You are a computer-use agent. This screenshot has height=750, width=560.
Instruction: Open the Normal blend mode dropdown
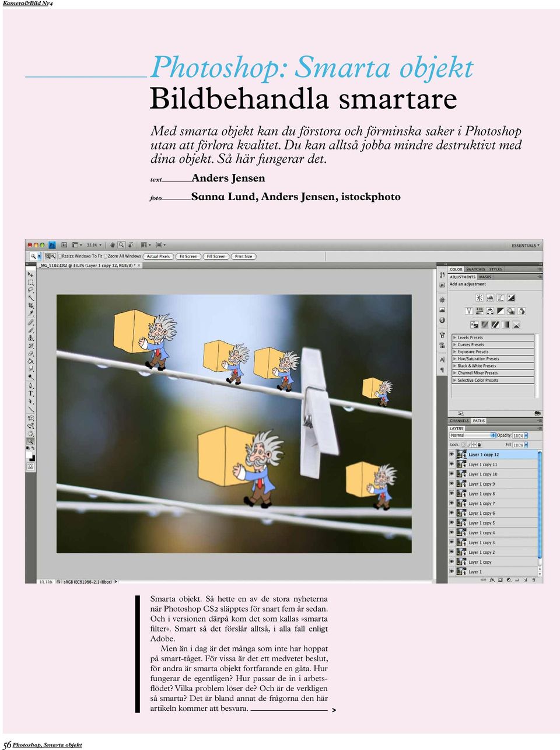click(473, 435)
